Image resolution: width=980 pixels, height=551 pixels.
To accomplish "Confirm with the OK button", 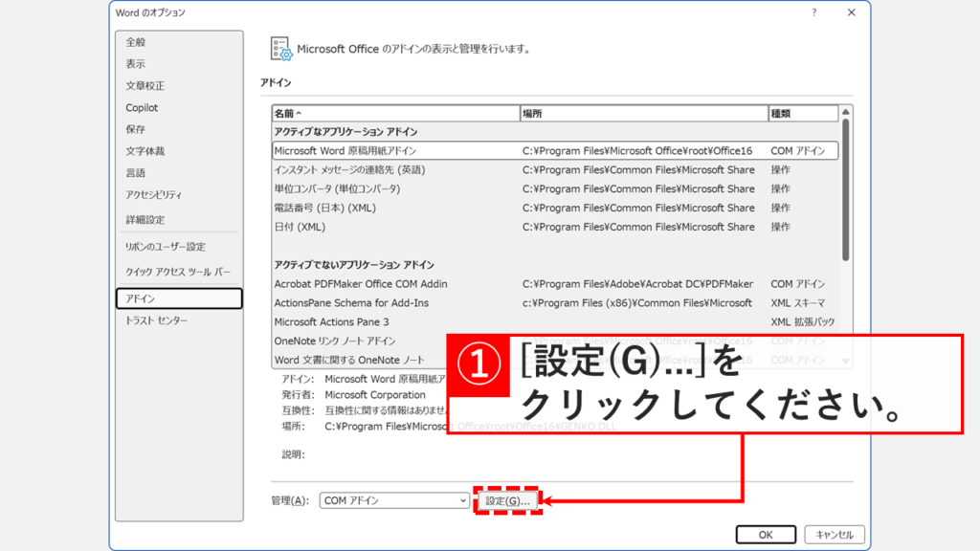I will point(766,535).
